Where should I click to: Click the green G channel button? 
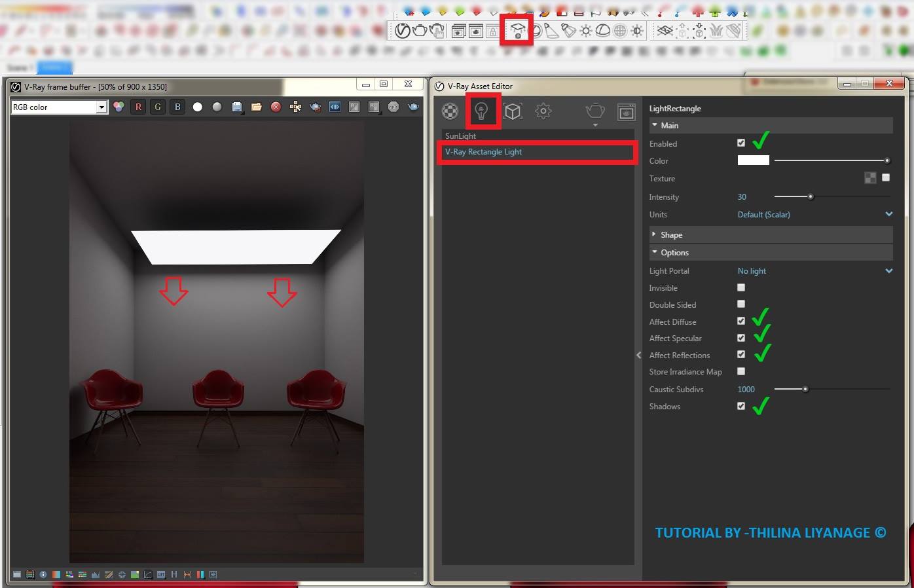point(158,107)
